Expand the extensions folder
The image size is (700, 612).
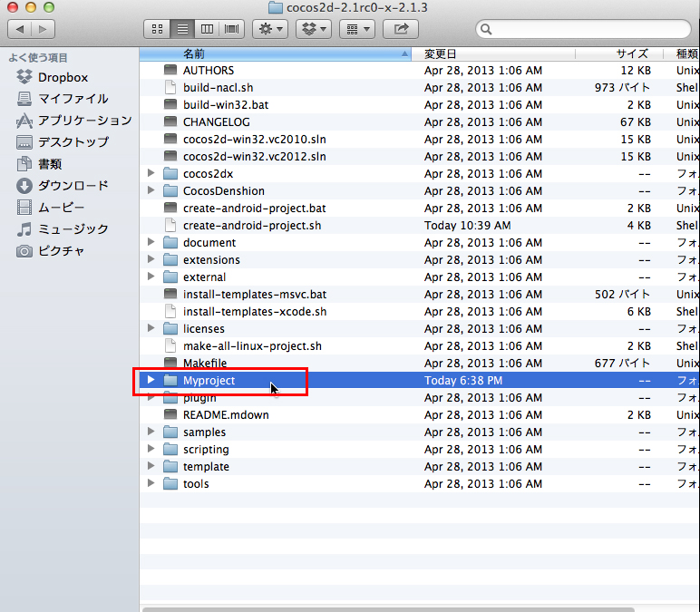[151, 259]
